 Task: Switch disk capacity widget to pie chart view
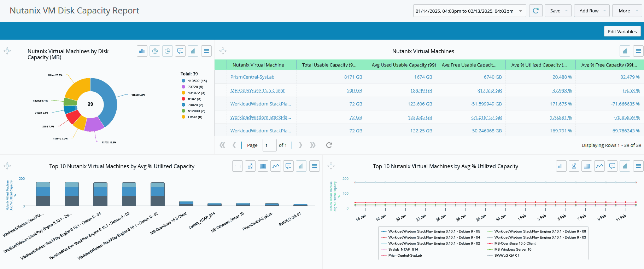(168, 51)
